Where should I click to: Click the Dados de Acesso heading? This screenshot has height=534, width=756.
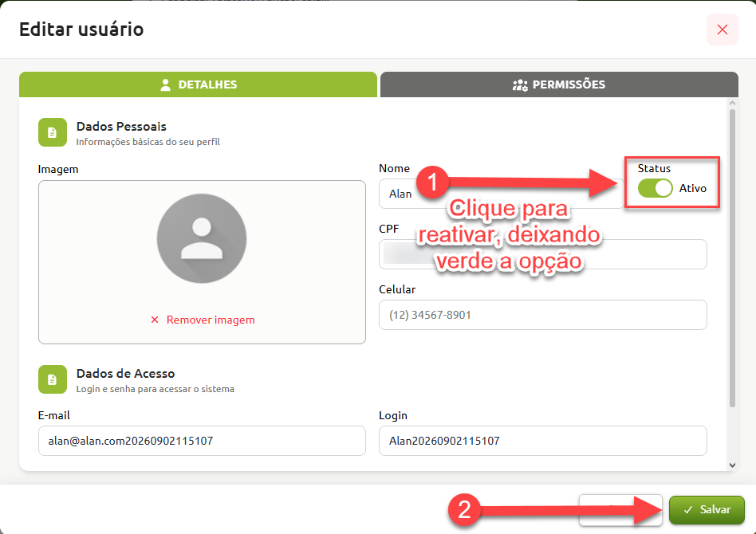tap(125, 374)
